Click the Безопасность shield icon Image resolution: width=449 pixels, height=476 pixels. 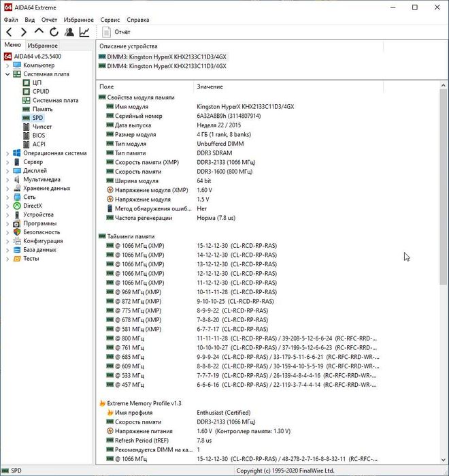[x=17, y=232]
